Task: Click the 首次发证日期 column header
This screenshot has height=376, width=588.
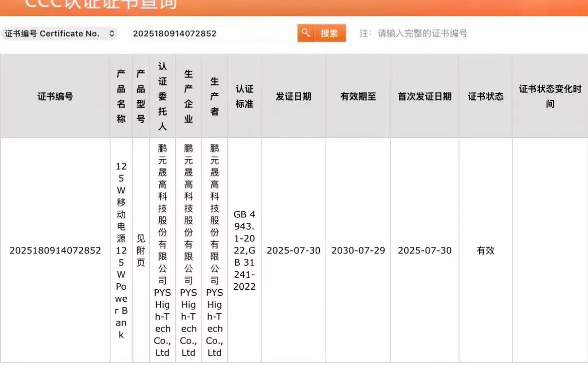Action: point(424,96)
